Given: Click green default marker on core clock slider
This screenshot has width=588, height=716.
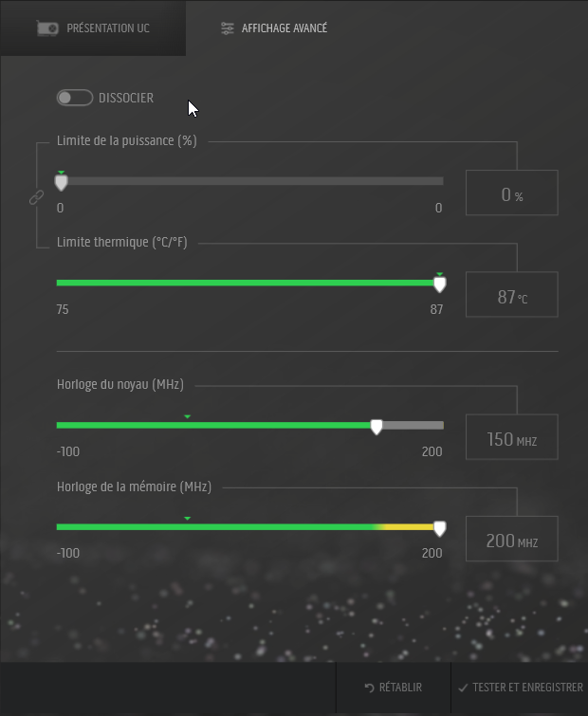Looking at the screenshot, I should [x=188, y=416].
